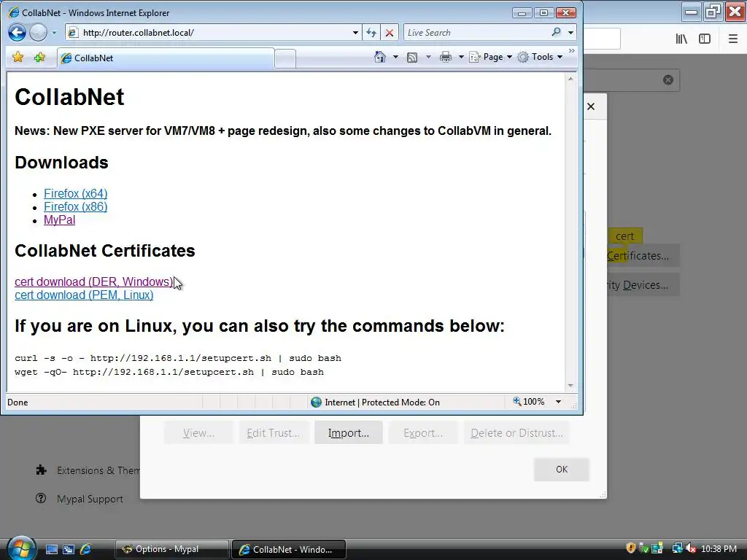Open the zoom level dropdown arrow

pyautogui.click(x=558, y=402)
